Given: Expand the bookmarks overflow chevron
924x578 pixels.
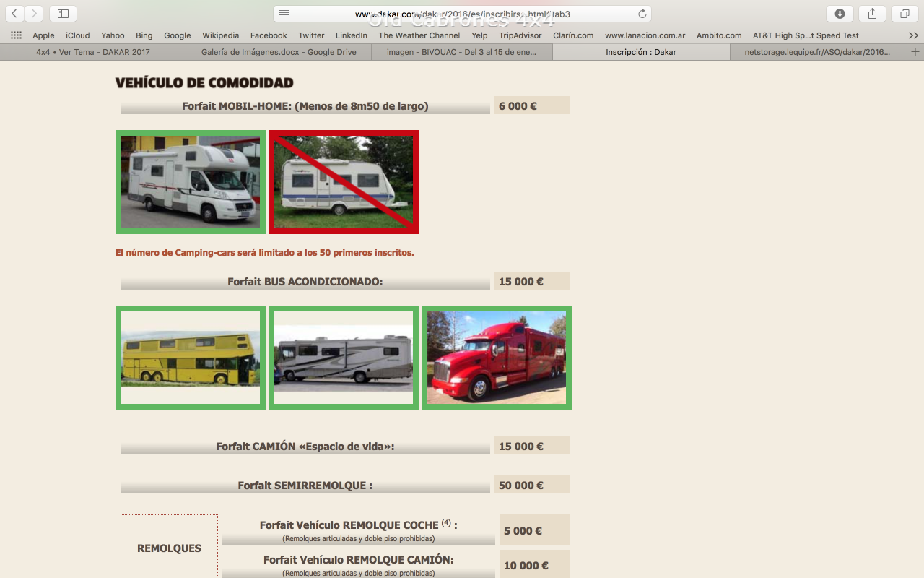Looking at the screenshot, I should click(x=913, y=35).
